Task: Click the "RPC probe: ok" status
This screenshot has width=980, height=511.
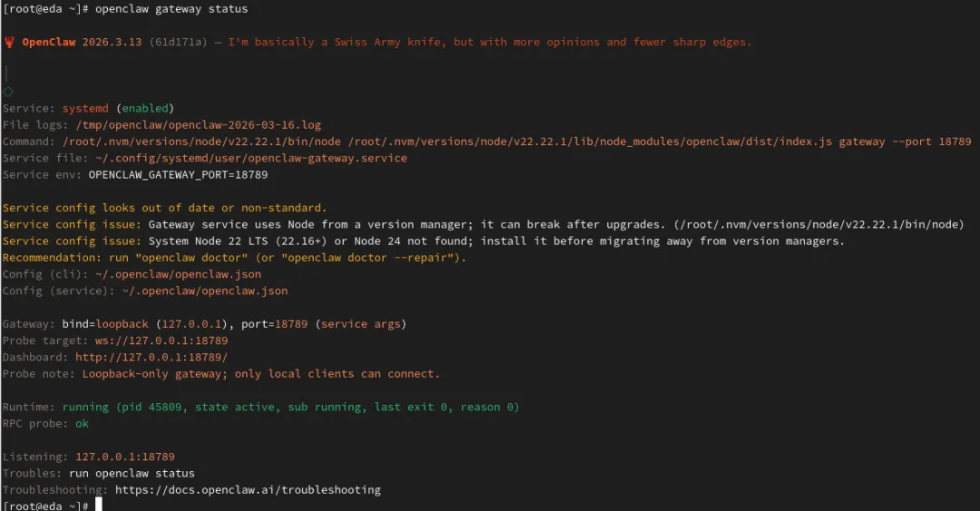Action: (45, 424)
